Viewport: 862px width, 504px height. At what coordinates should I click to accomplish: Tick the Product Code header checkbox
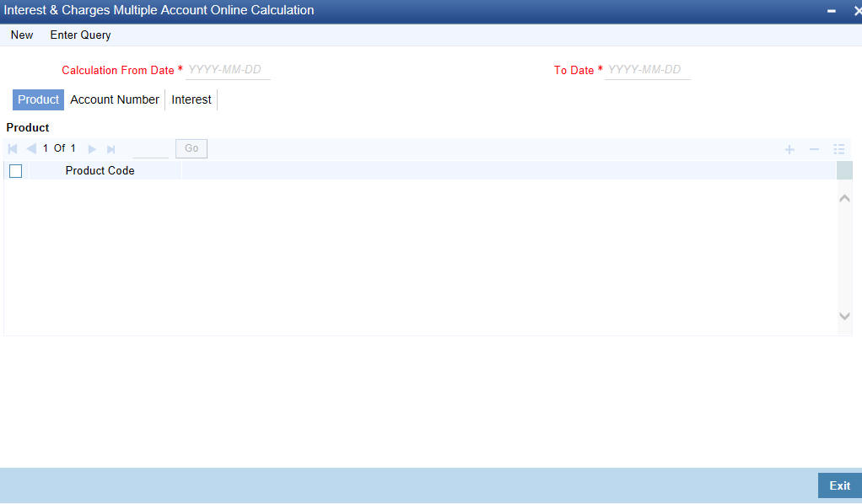click(16, 171)
